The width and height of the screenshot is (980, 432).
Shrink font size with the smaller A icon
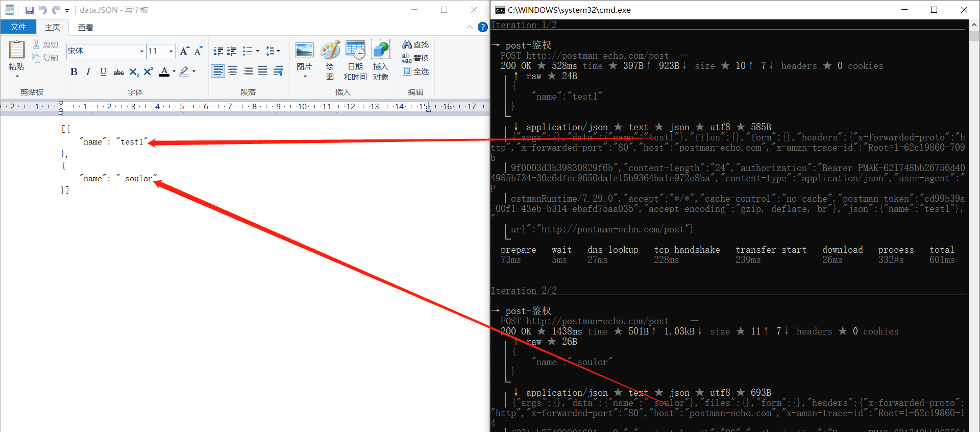pos(198,51)
